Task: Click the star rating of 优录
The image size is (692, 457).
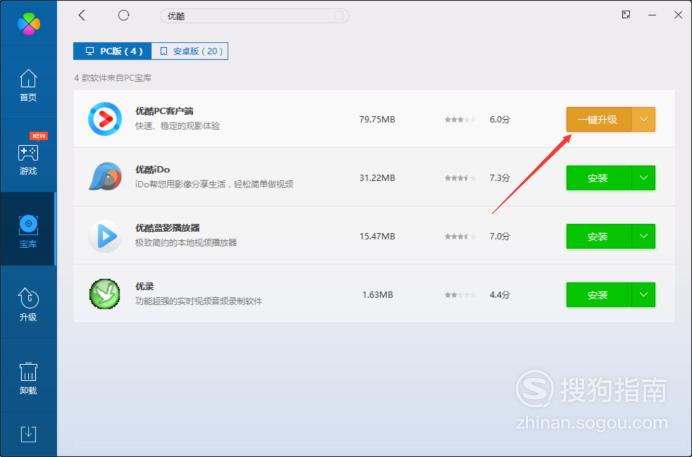Action: 460,295
